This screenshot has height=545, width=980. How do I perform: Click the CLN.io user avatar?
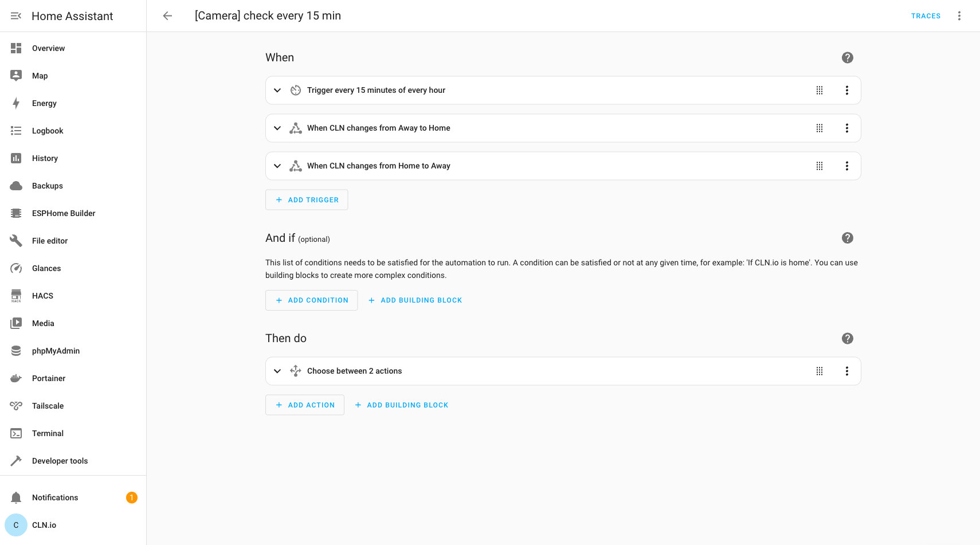coord(16,525)
